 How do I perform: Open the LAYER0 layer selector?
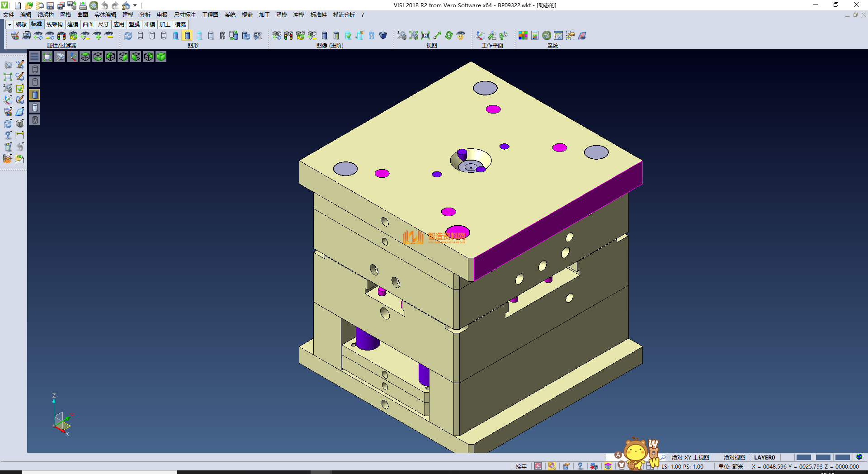pos(764,457)
